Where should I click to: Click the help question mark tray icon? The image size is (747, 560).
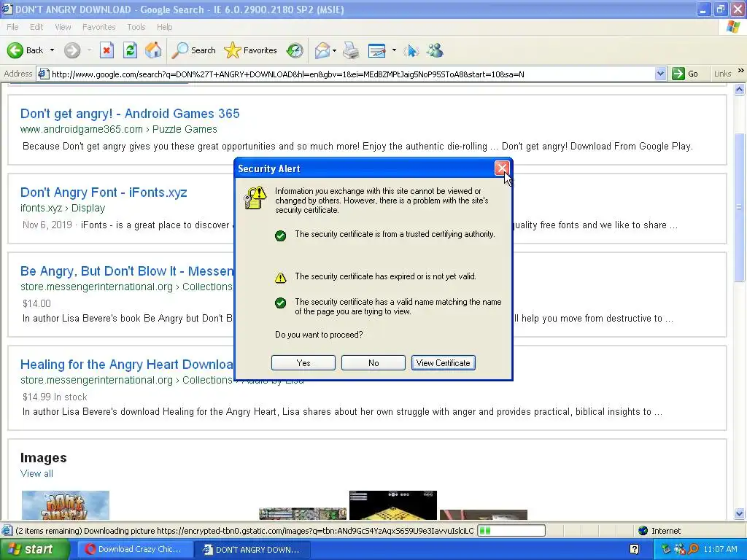point(634,549)
